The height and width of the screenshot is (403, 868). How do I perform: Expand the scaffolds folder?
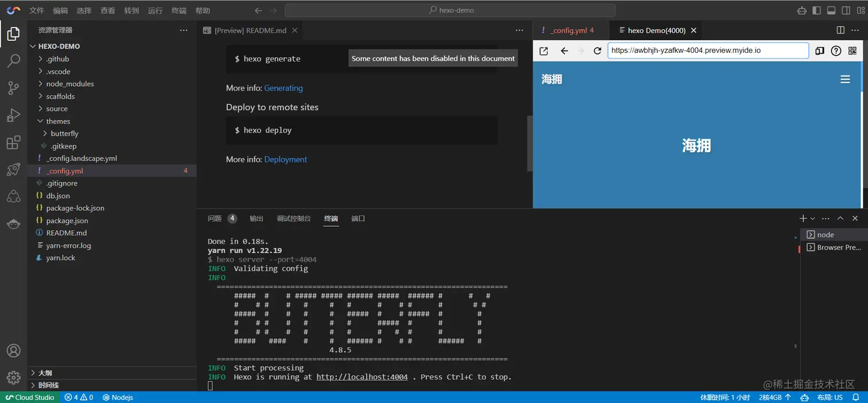coord(111,96)
